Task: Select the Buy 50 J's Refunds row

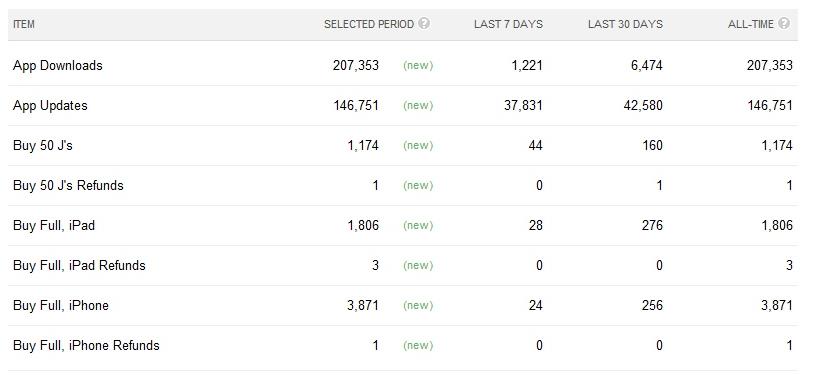Action: coord(403,186)
